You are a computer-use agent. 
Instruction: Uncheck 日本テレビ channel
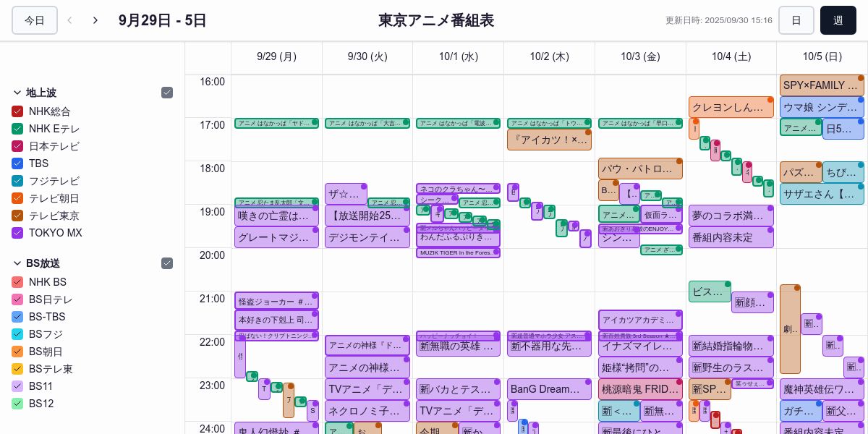coord(17,146)
